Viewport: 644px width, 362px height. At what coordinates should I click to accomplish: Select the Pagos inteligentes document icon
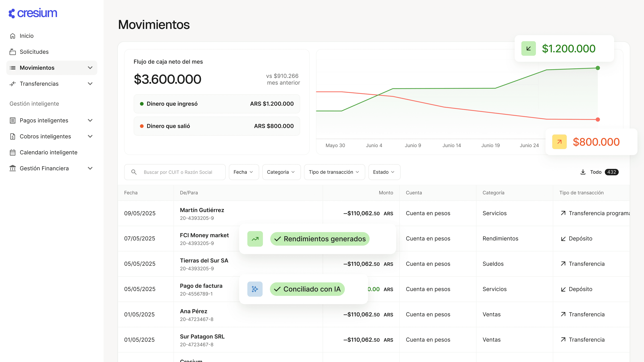pos(13,120)
